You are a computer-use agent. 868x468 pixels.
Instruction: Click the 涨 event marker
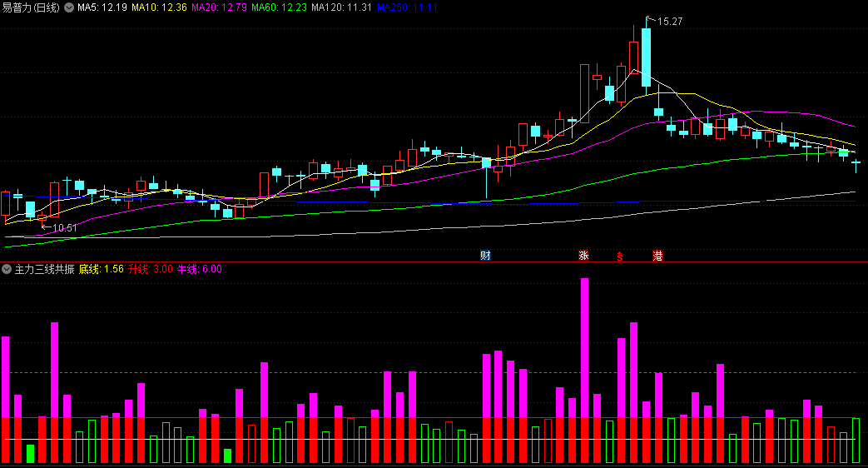(x=583, y=256)
